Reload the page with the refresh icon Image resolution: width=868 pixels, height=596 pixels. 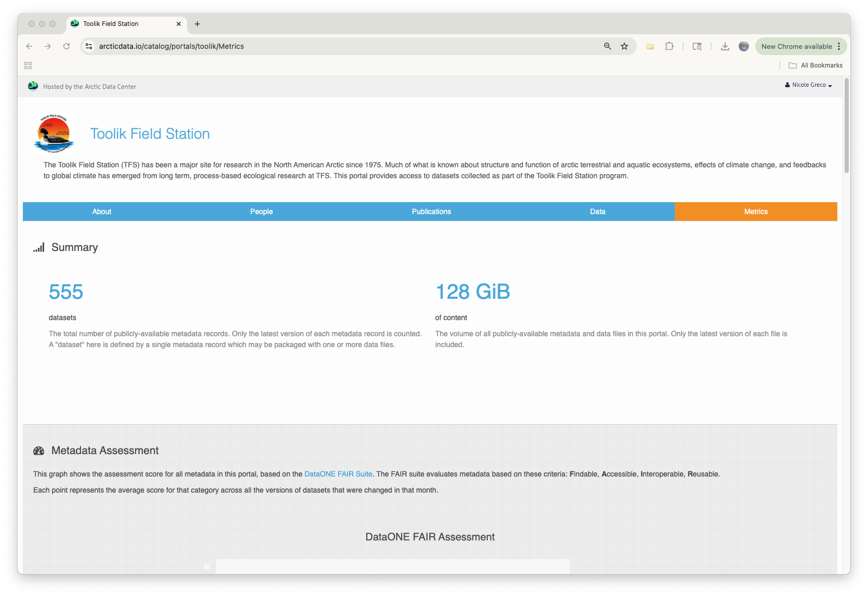click(66, 46)
